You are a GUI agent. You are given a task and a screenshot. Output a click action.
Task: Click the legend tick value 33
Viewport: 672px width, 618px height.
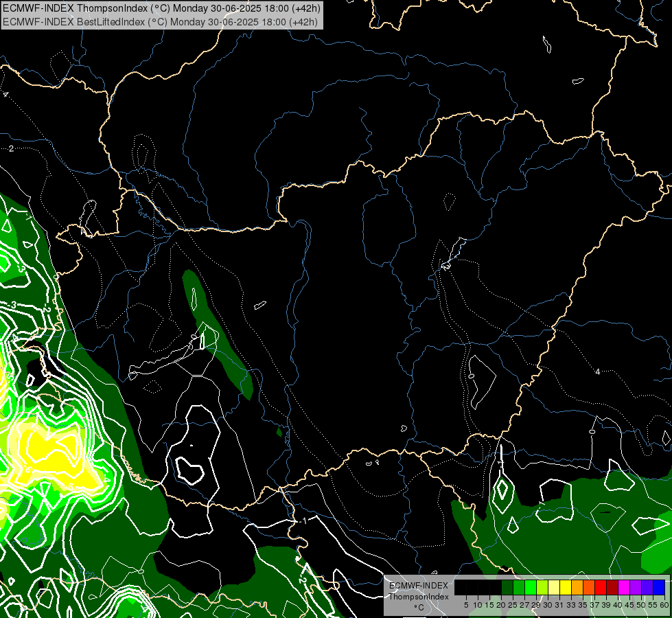coord(571,605)
